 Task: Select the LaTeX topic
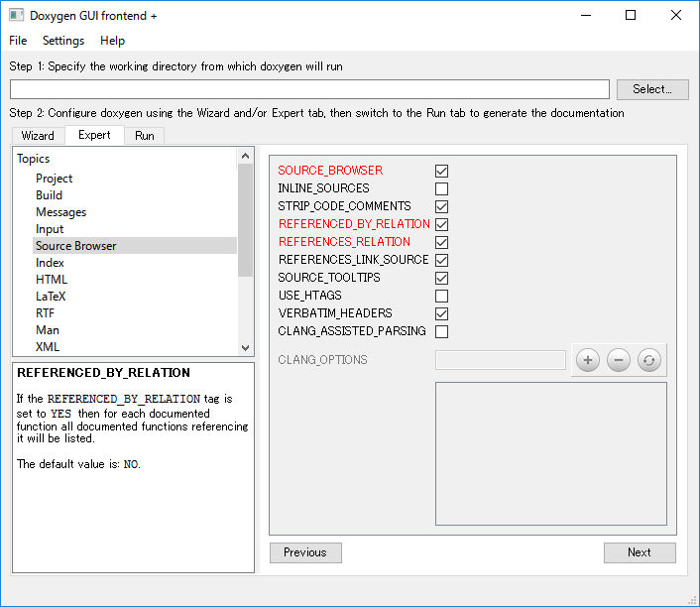(x=51, y=297)
